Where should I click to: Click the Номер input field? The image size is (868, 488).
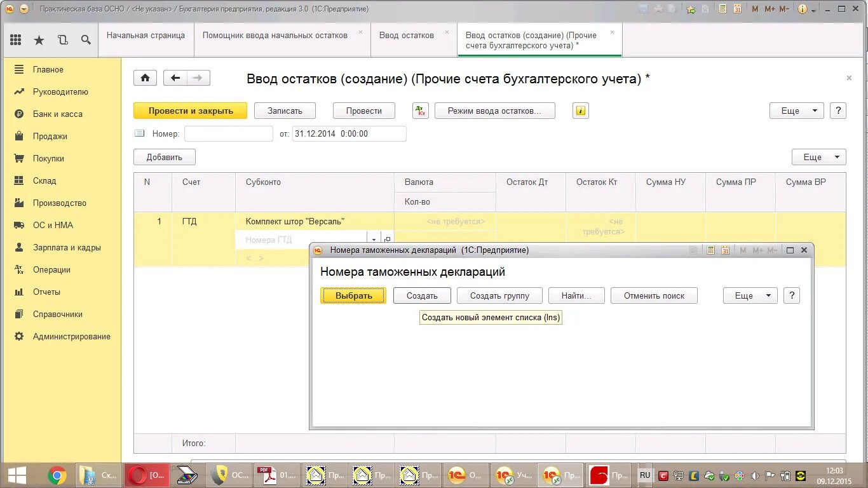tap(229, 134)
